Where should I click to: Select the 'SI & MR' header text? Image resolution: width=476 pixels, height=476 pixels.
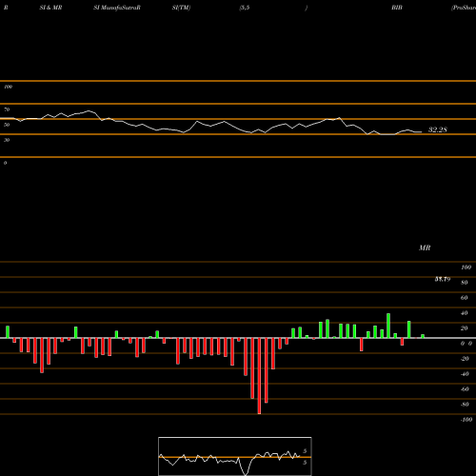coord(50,8)
